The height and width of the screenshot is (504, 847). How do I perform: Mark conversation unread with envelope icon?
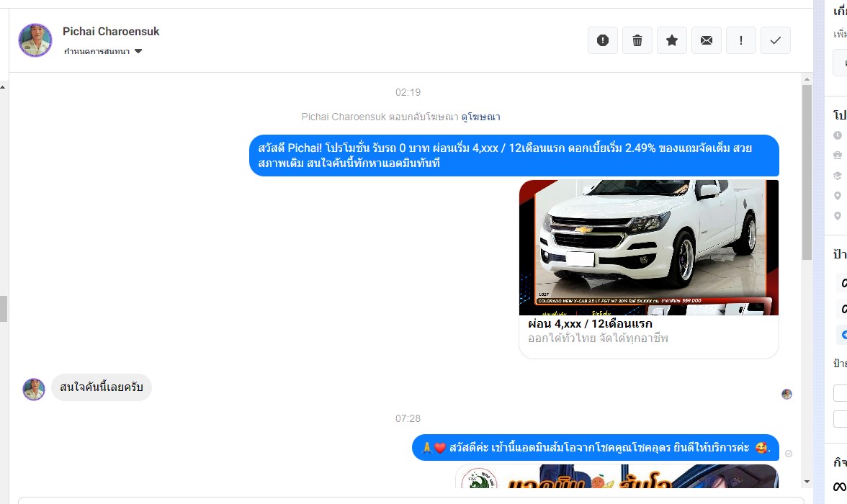click(706, 40)
